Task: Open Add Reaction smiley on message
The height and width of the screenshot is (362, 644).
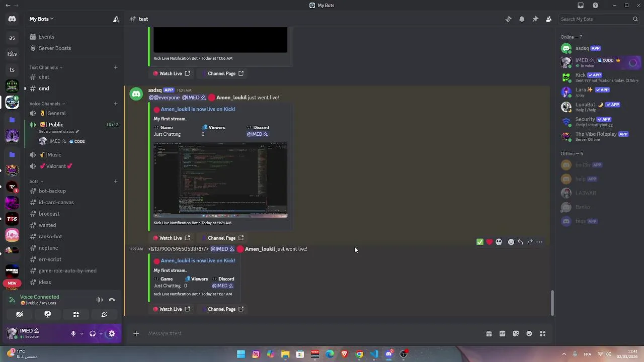Action: 511,242
